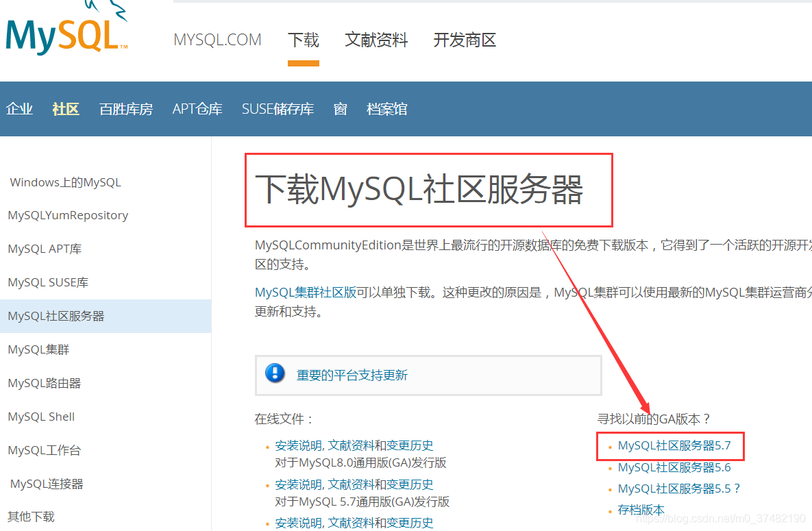This screenshot has height=531, width=812.
Task: Go to MySQL APT库 in the sidebar
Action: tap(45, 249)
